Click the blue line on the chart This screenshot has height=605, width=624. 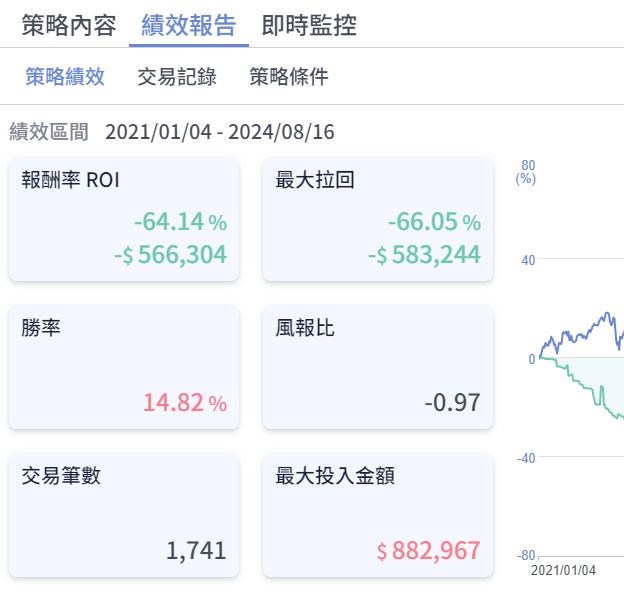[580, 331]
